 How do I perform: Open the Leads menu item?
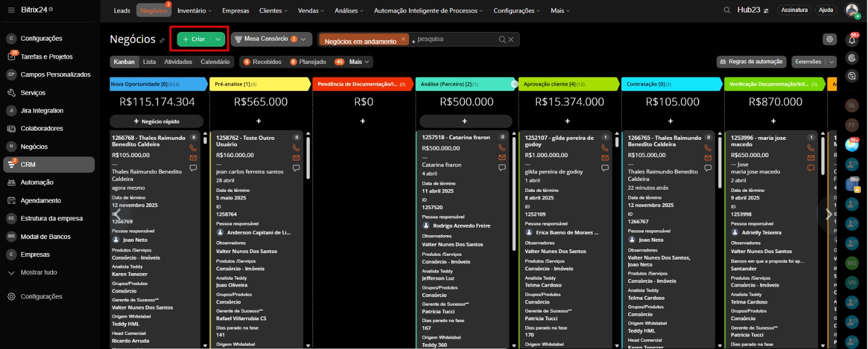coord(122,10)
